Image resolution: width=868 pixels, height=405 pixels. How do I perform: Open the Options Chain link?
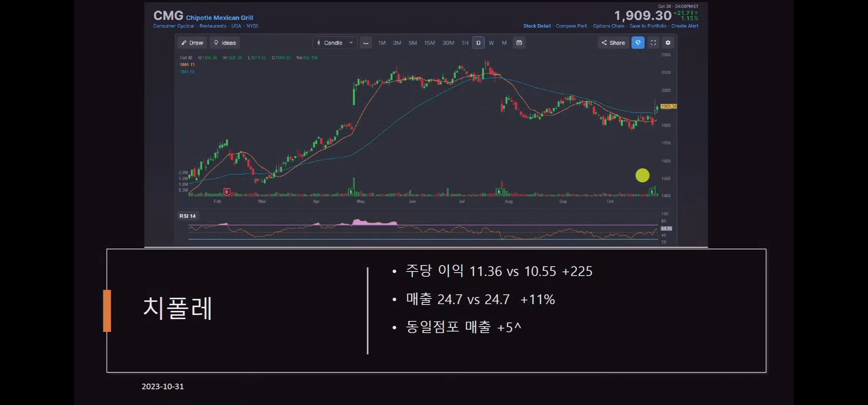pyautogui.click(x=608, y=26)
